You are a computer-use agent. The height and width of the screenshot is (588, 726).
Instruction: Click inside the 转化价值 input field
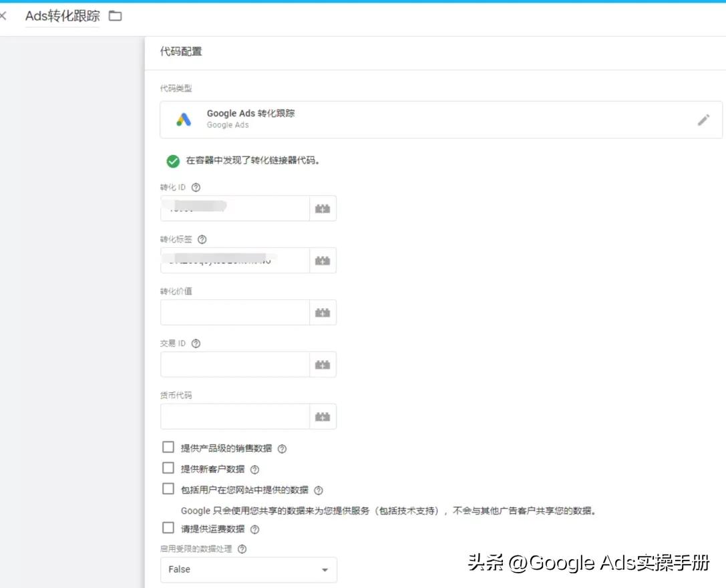pyautogui.click(x=234, y=312)
